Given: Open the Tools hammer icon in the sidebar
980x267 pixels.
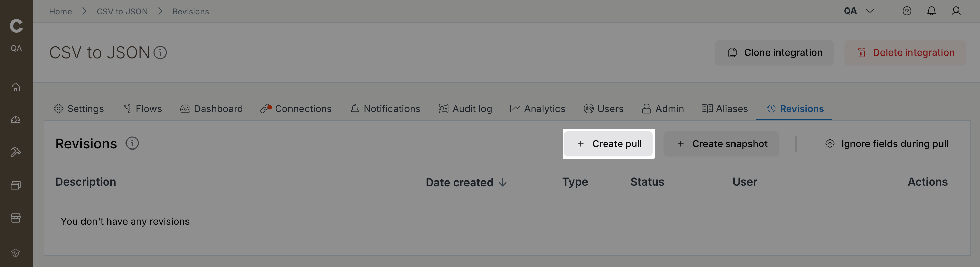Looking at the screenshot, I should click(16, 152).
